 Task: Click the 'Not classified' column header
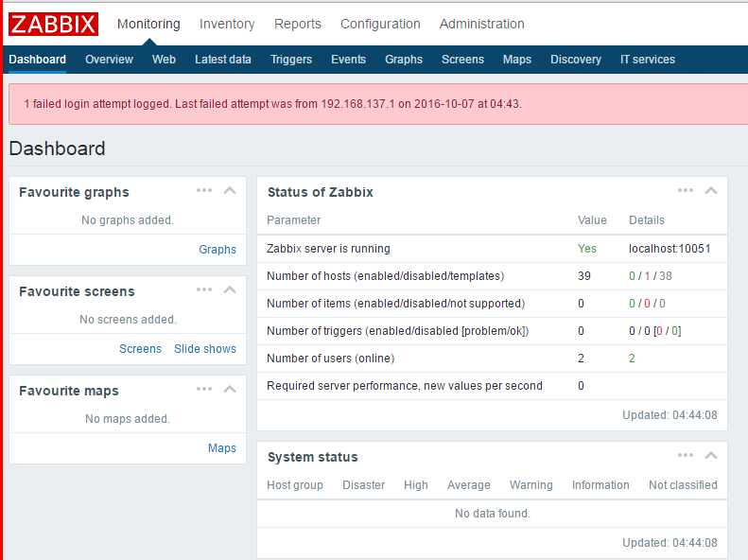pos(683,485)
